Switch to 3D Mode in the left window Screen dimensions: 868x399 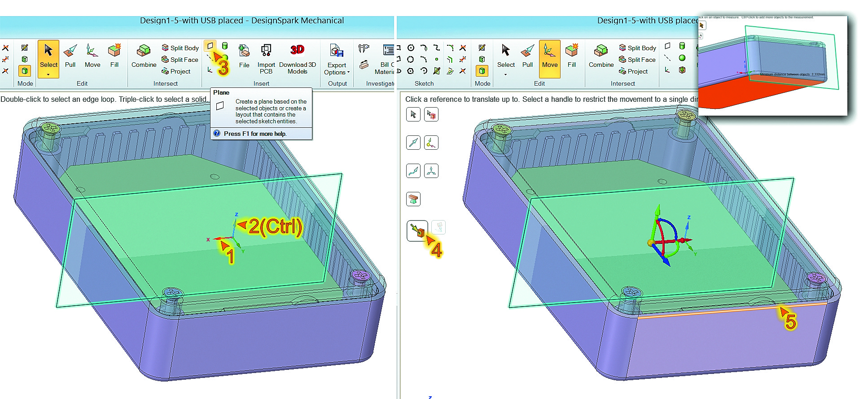coord(25,71)
